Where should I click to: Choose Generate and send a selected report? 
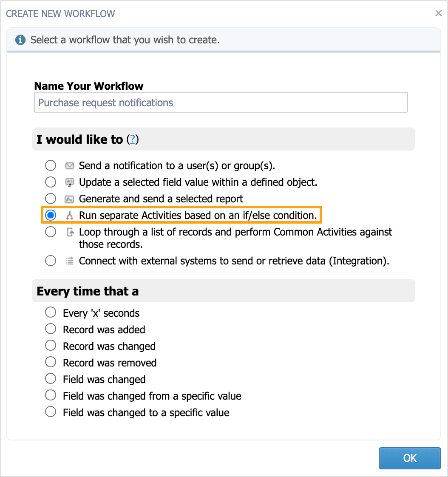point(51,199)
